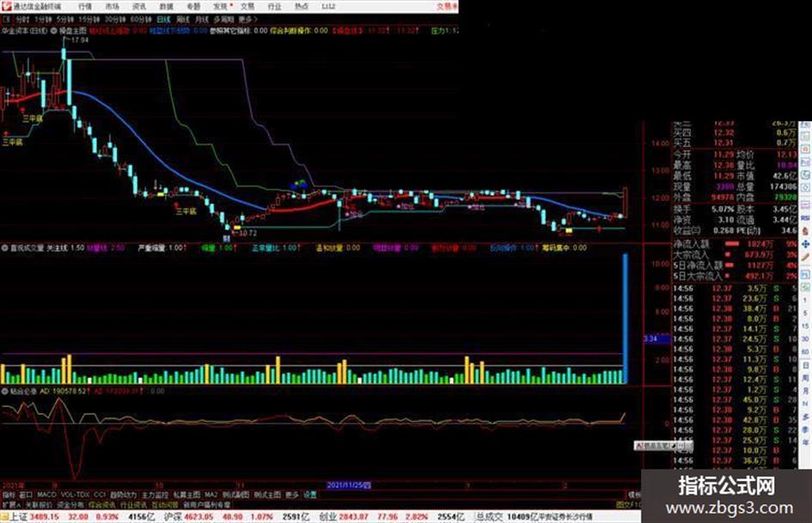Select the 趋势动力 indicator tab
This screenshot has height=523, width=812.
coord(123,495)
